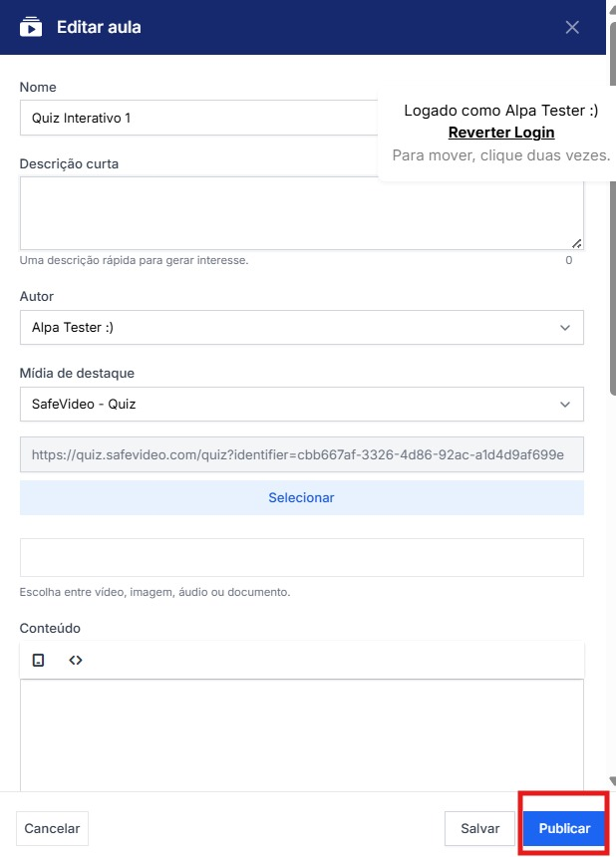Click the Autor dropdown chevron arrow
This screenshot has height=857, width=616.
(x=565, y=327)
